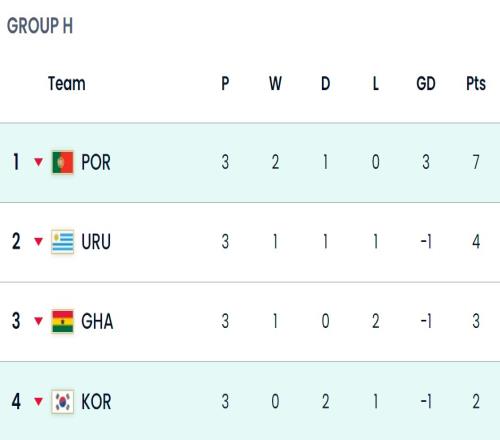This screenshot has height=440, width=500.
Task: Click the South Korea flag icon
Action: tap(63, 401)
